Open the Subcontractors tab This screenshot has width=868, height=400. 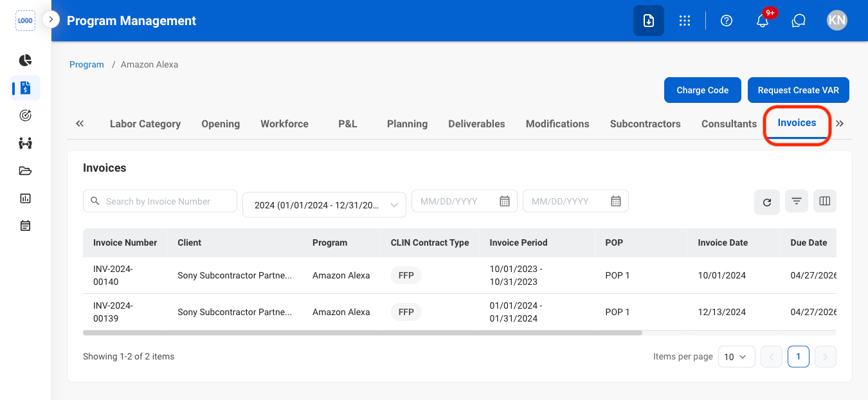[x=645, y=124]
